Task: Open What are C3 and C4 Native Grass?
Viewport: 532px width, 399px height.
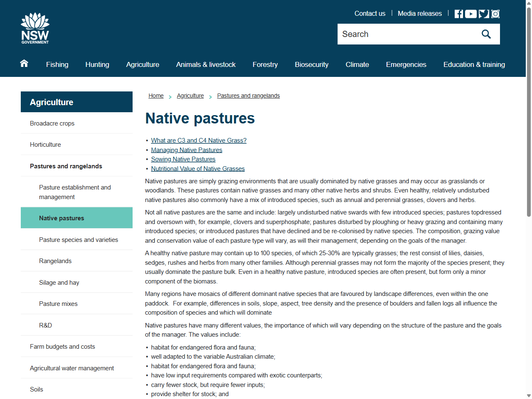Action: tap(199, 140)
